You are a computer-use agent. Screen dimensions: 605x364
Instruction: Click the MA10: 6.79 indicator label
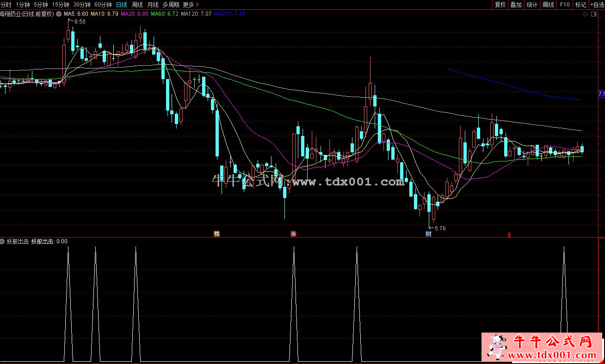click(x=104, y=14)
